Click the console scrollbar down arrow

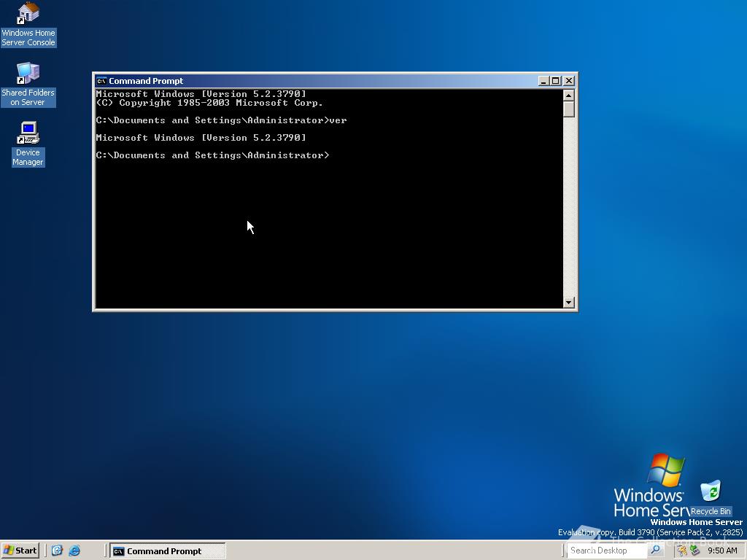[568, 303]
